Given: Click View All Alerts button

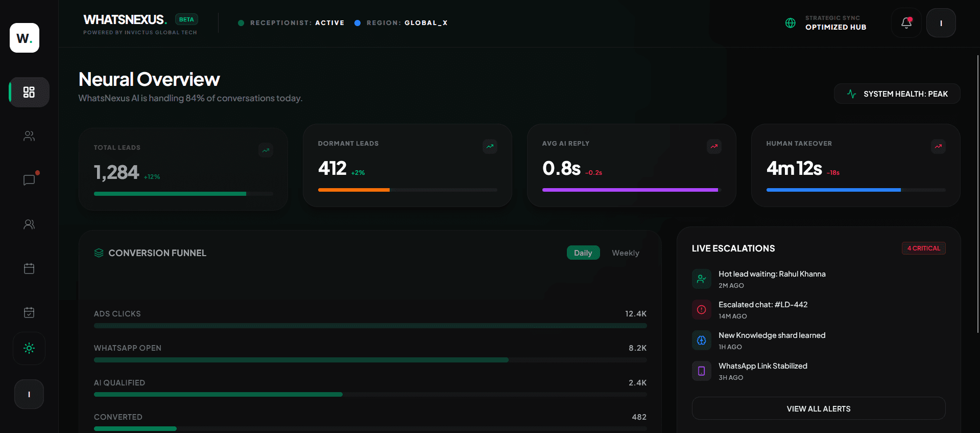Looking at the screenshot, I should pos(818,408).
